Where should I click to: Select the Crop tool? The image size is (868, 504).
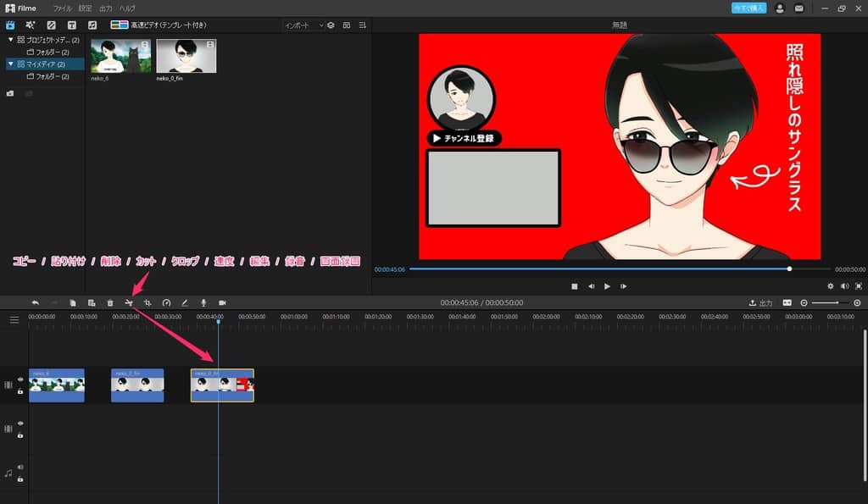147,302
